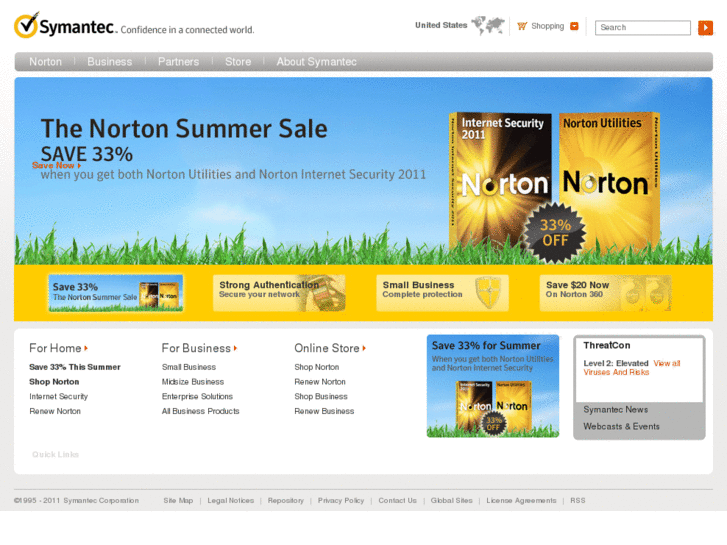Open the Partners menu
Viewport: 727px width, 545px height.
click(179, 62)
